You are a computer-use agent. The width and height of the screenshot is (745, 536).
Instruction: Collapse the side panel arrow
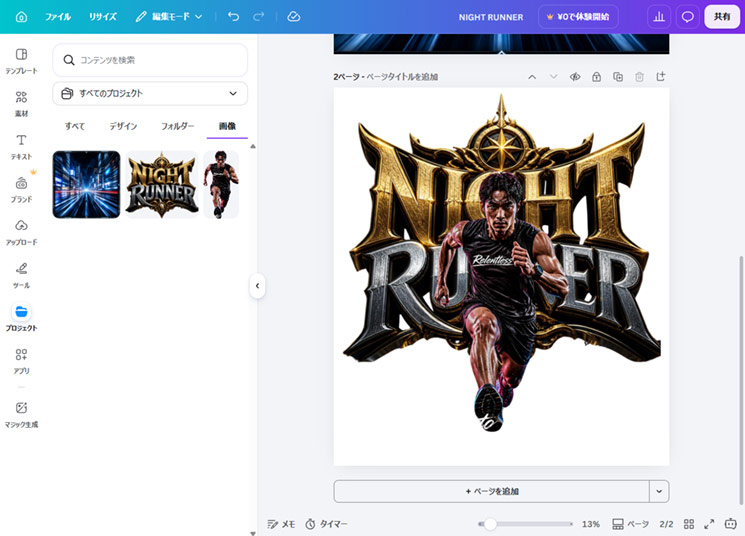[x=257, y=286]
